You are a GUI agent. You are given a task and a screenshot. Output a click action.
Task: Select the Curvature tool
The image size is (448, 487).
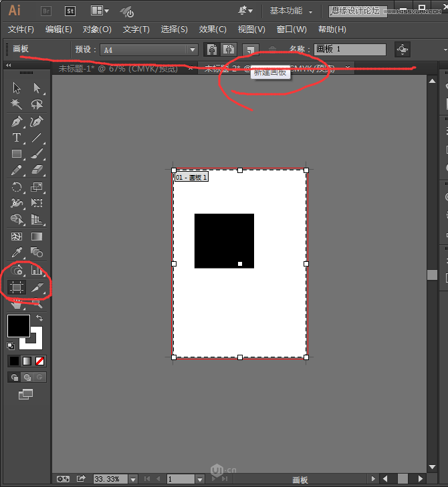click(x=37, y=122)
